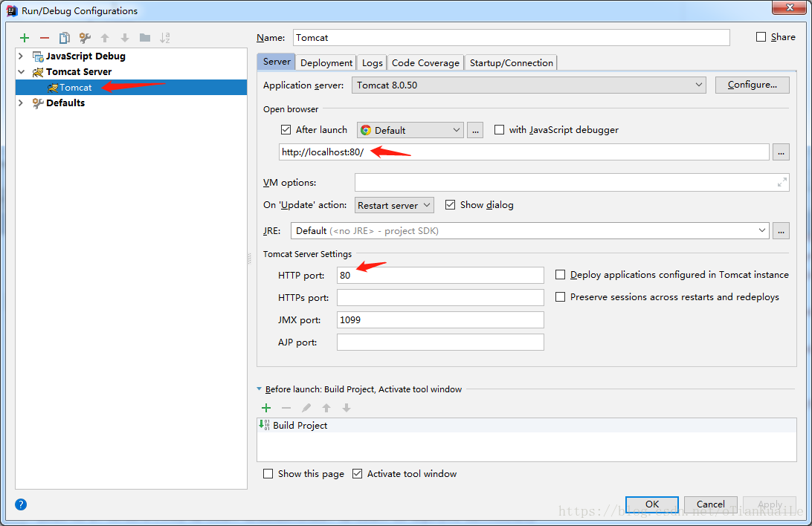The height and width of the screenshot is (526, 812).
Task: Edit the before-launch task with the pencil
Action: point(306,408)
